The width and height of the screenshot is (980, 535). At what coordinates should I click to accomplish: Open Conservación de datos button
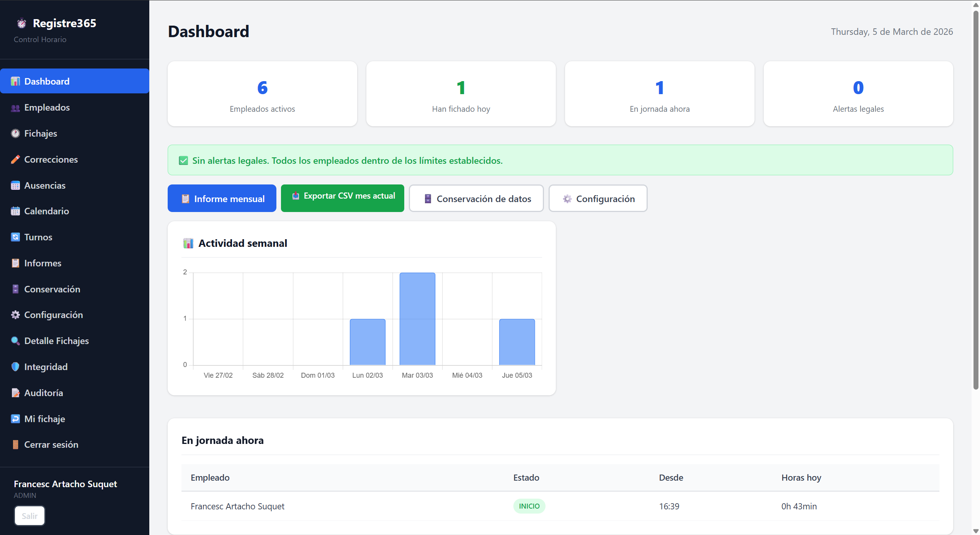coord(476,198)
